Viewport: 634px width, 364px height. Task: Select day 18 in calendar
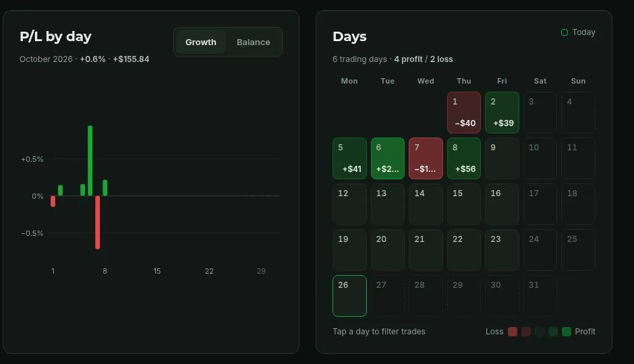[578, 204]
